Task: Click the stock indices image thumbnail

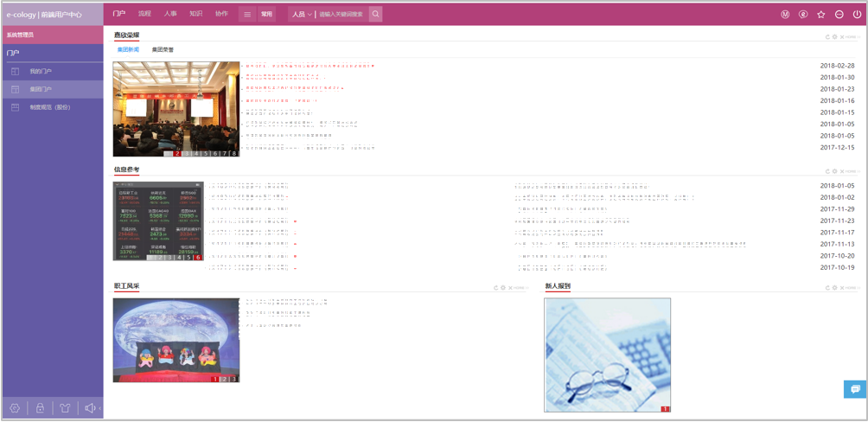Action: 158,221
